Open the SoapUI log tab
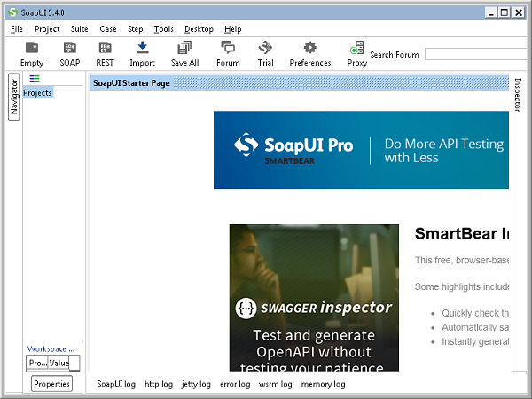Image resolution: width=532 pixels, height=399 pixels. tap(116, 384)
